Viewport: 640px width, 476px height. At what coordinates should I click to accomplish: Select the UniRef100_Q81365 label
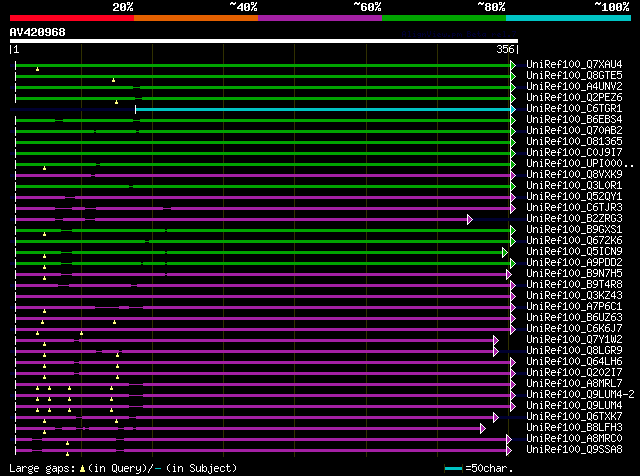[574, 142]
